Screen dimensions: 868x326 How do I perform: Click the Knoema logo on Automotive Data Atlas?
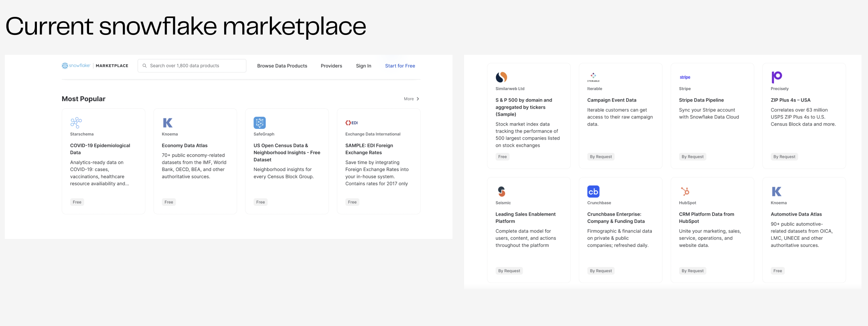[777, 191]
